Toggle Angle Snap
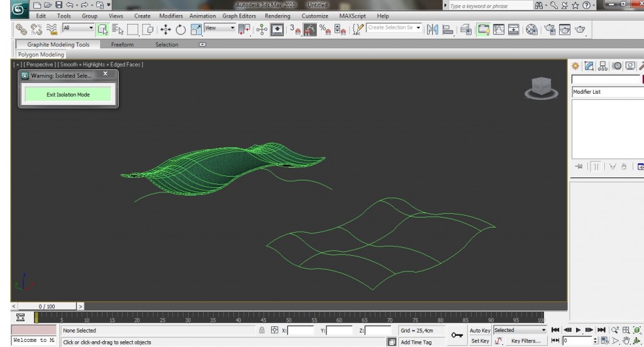The width and height of the screenshot is (644, 347). (310, 30)
